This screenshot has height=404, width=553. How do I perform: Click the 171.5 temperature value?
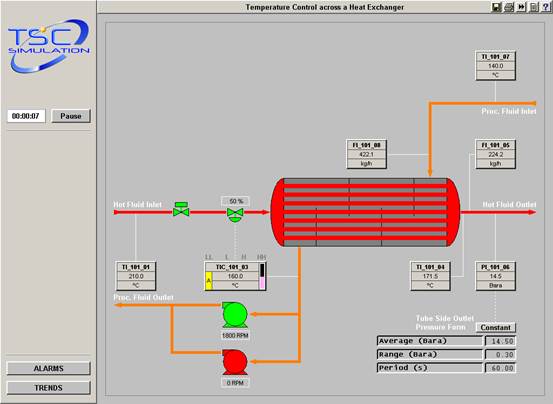tap(430, 276)
